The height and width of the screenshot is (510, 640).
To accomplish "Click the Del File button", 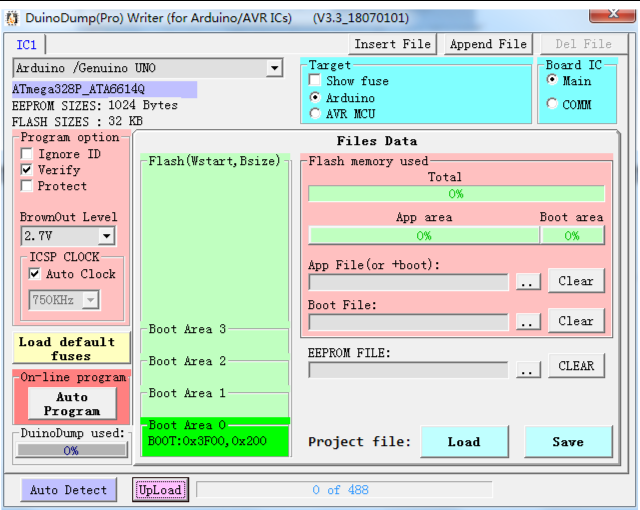I will [583, 44].
